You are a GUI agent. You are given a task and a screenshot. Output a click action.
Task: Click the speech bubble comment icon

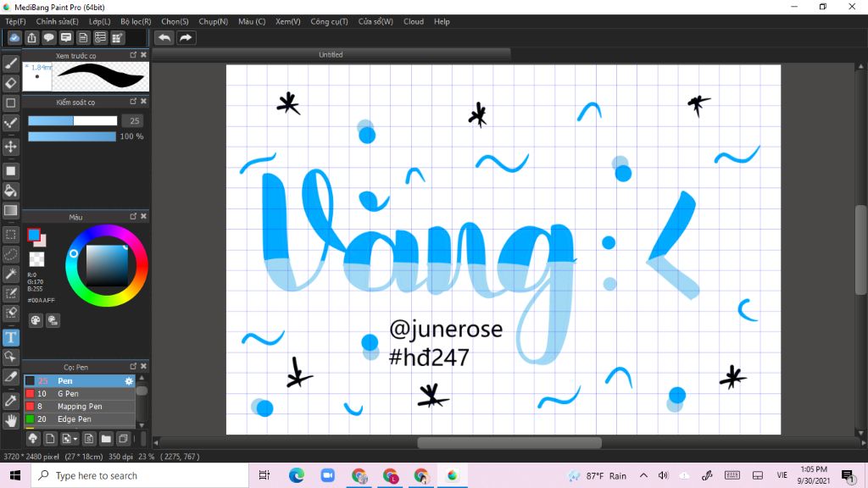point(48,37)
